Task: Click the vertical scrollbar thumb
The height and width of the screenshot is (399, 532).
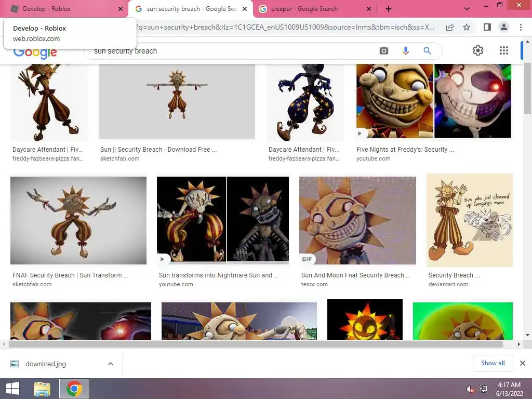Action: (x=528, y=88)
